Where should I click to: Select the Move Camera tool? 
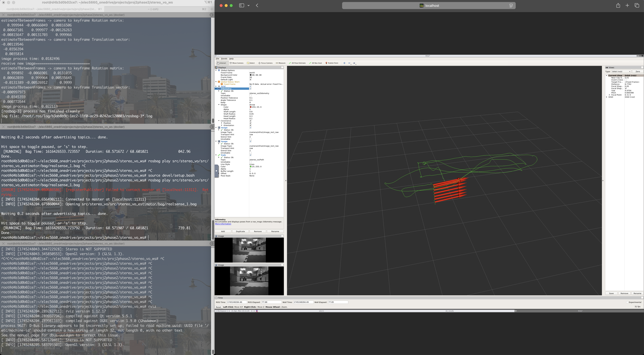[x=236, y=63]
